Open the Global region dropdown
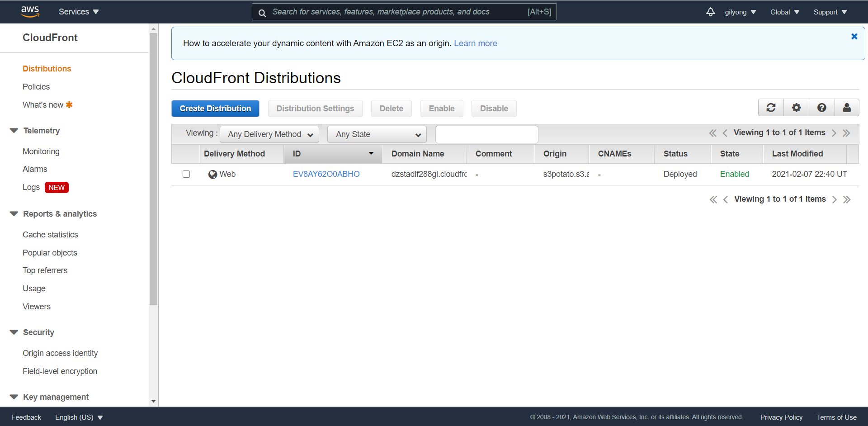Screen dimensions: 868x426 tap(785, 12)
